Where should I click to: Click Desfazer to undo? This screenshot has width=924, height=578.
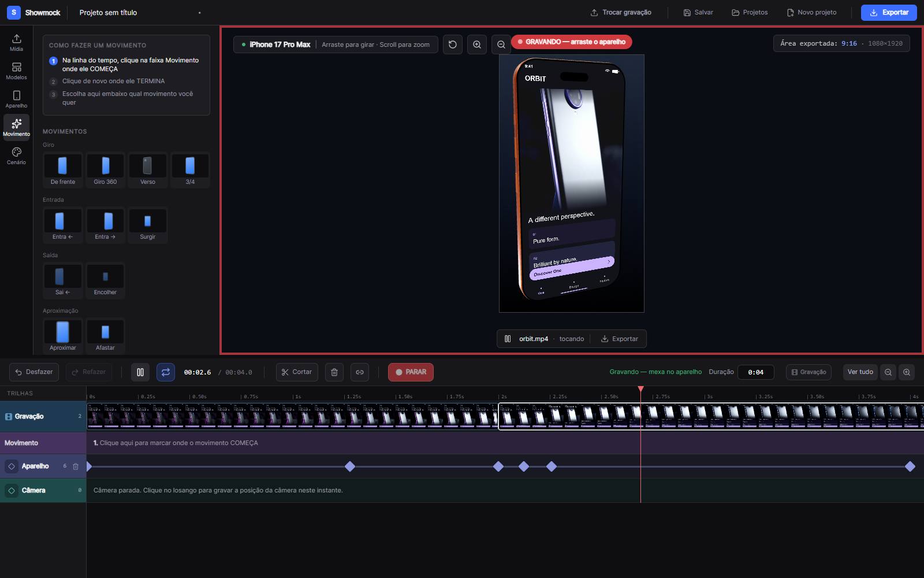tap(34, 372)
